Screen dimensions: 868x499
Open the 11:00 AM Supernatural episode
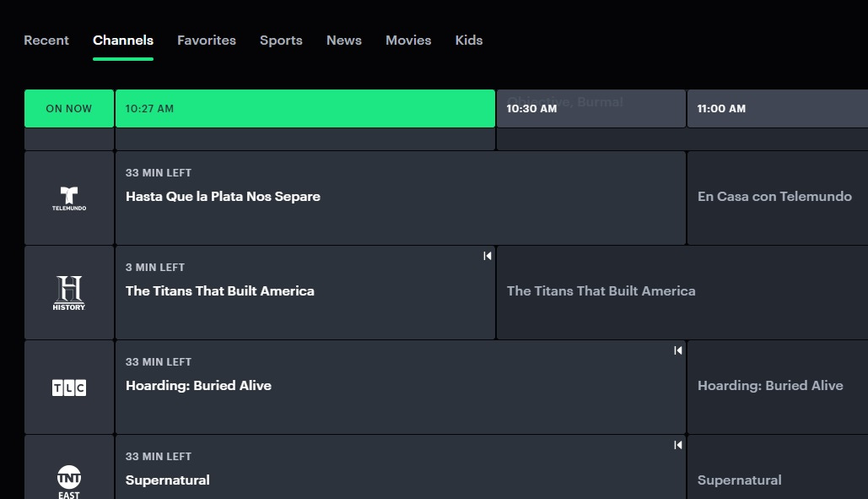(777, 468)
